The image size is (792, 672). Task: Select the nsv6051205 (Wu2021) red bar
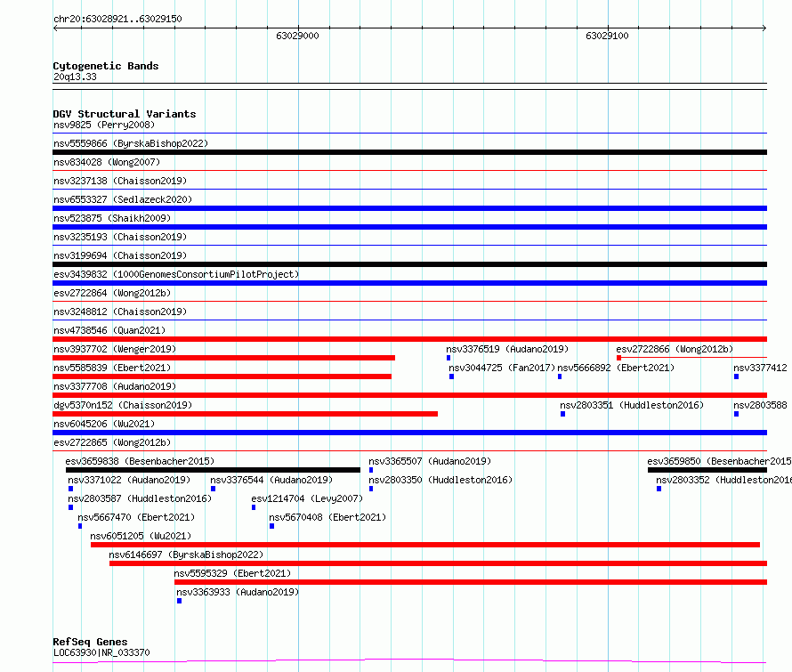point(425,545)
